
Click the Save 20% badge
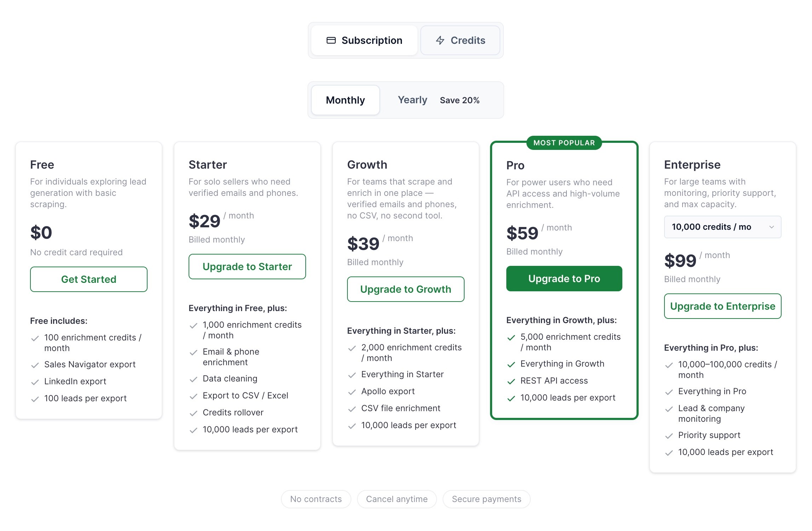click(x=460, y=100)
